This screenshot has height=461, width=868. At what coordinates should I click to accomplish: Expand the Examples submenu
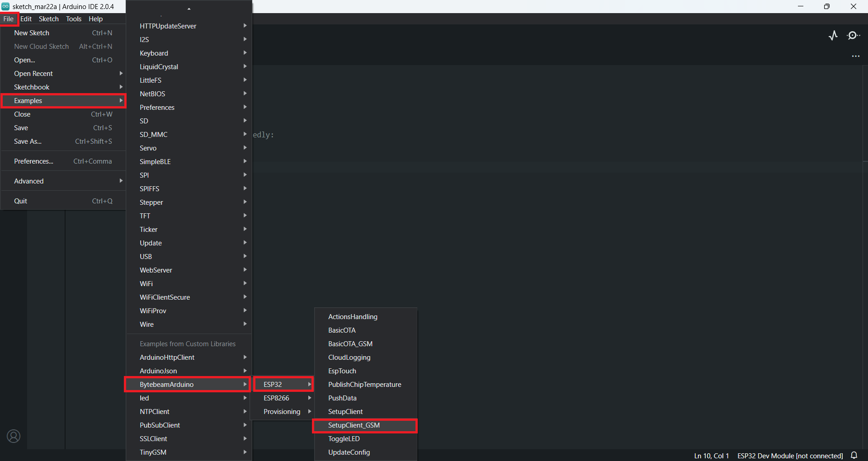(63, 101)
